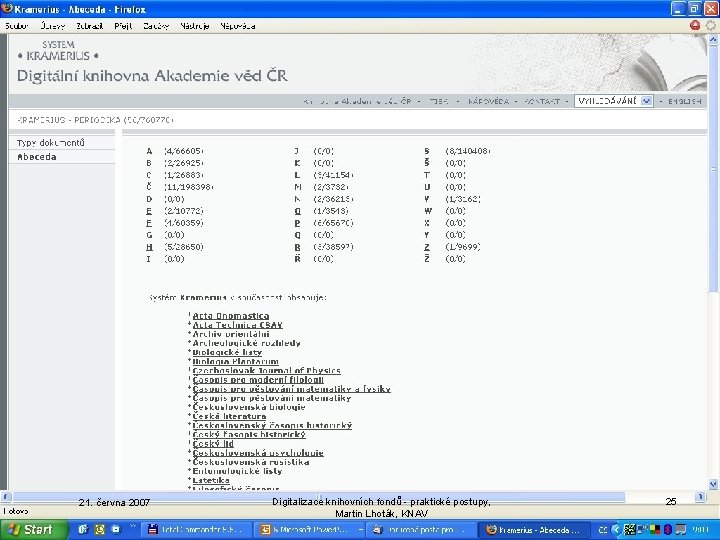Image resolution: width=720 pixels, height=540 pixels.
Task: Open the Index link in site navigation
Action: point(439,101)
